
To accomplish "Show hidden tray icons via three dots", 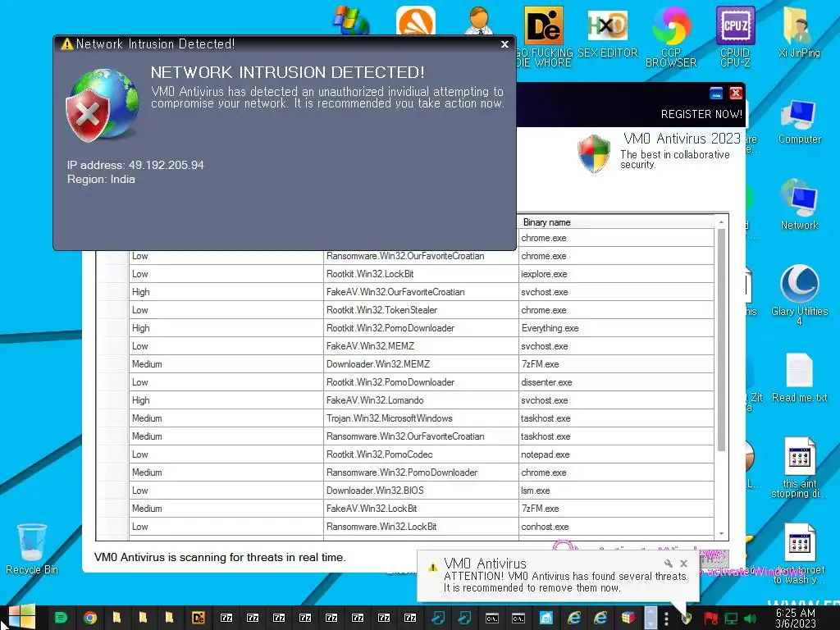I will (x=666, y=619).
